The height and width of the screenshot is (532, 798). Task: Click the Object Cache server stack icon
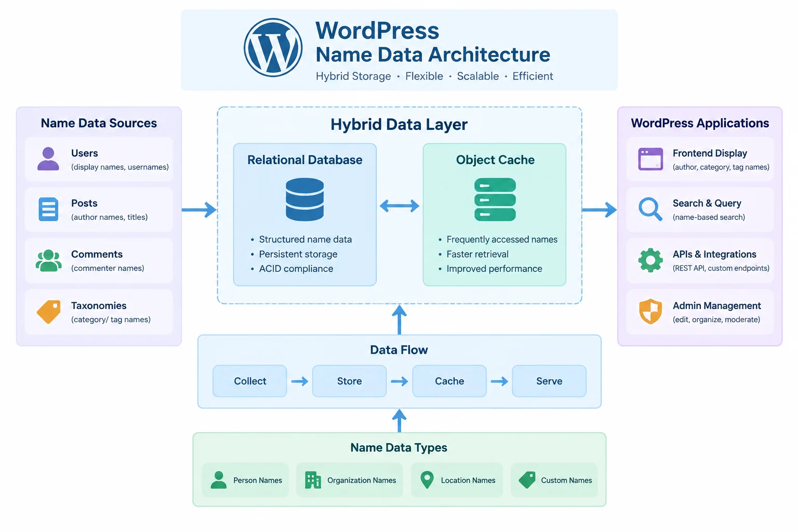coord(495,199)
